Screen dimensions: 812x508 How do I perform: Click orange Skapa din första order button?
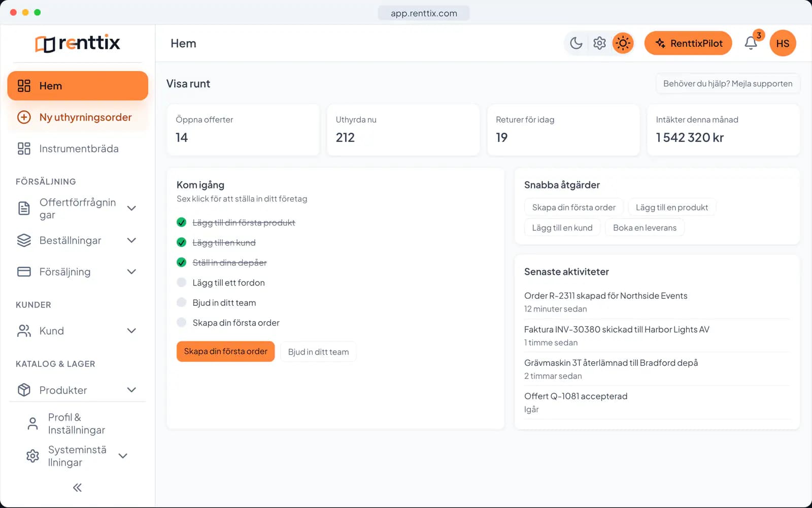tap(225, 352)
